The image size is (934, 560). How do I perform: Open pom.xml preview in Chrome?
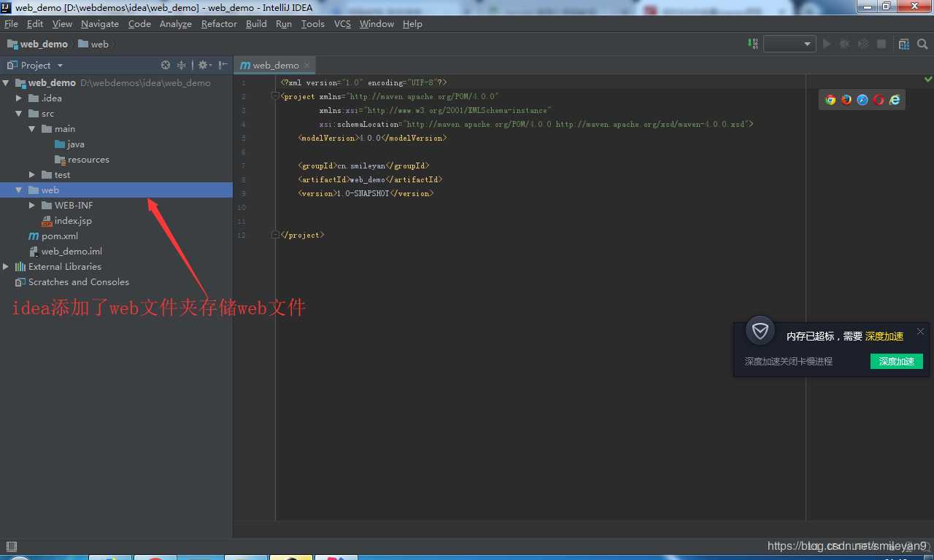(830, 100)
